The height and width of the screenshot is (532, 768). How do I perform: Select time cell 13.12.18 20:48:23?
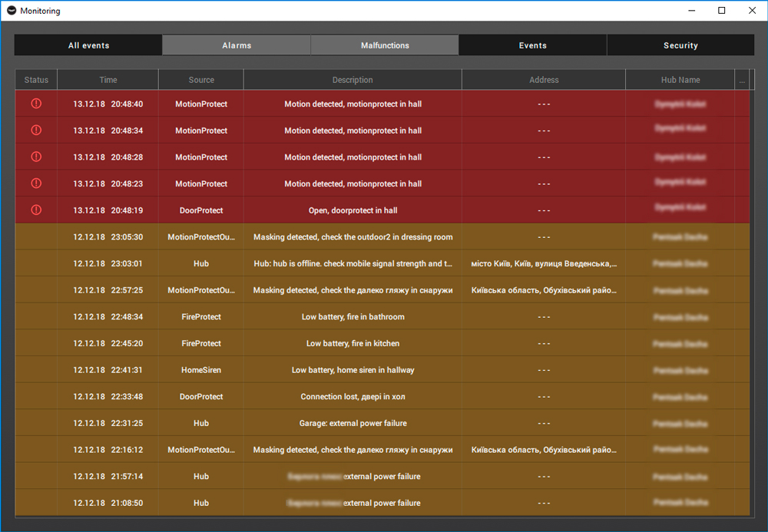coord(108,183)
